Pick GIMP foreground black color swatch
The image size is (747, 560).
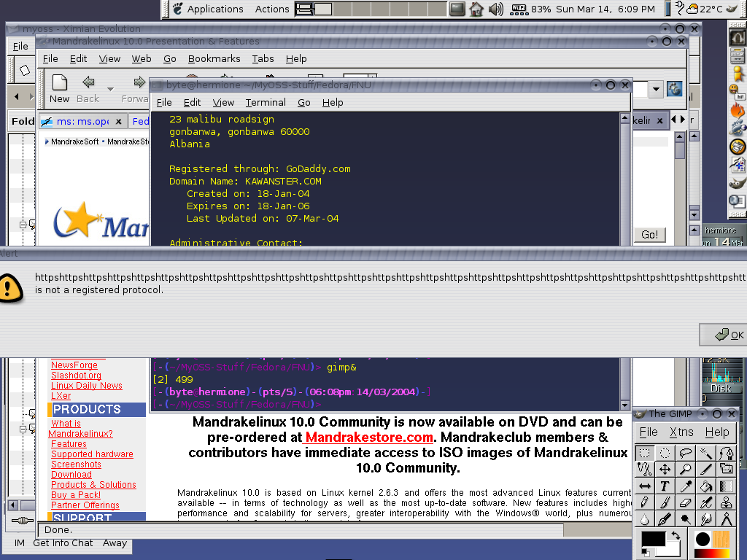click(x=653, y=539)
